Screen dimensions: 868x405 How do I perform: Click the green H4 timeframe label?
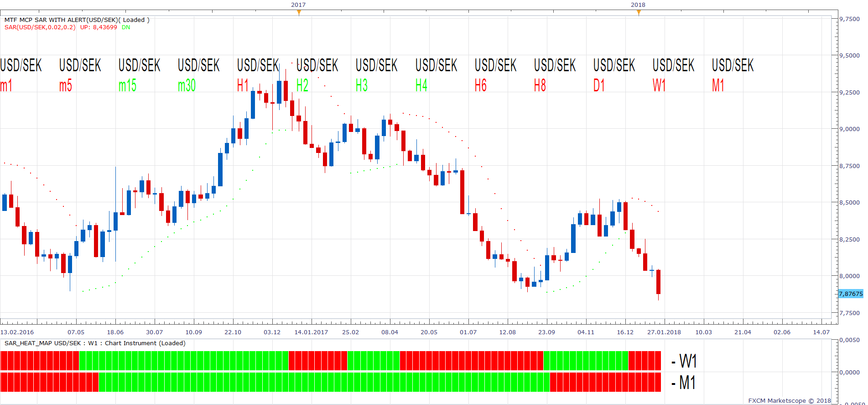[421, 85]
